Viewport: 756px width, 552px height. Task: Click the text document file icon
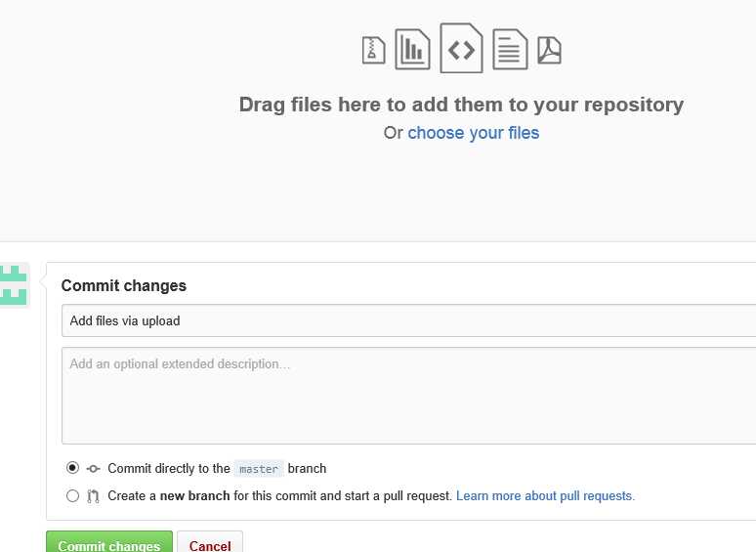click(510, 48)
